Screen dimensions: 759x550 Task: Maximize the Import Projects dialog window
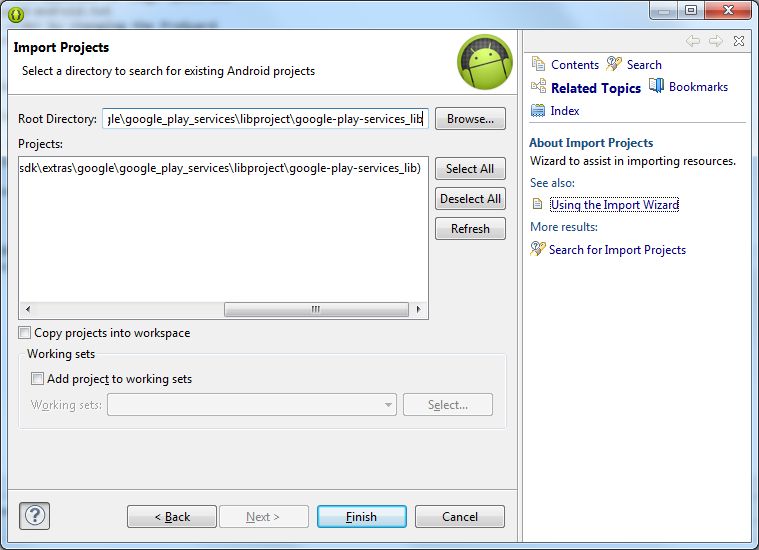(x=691, y=10)
